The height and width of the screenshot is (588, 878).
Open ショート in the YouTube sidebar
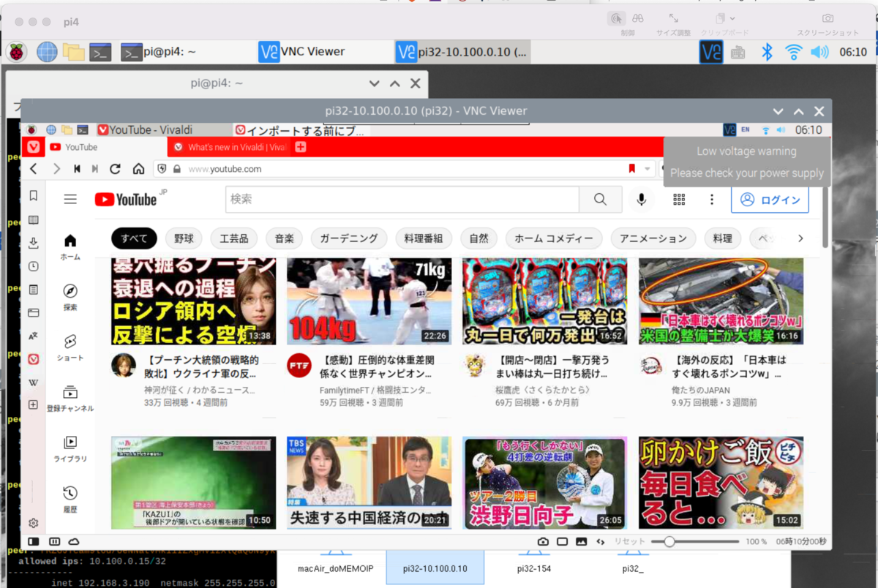[70, 347]
